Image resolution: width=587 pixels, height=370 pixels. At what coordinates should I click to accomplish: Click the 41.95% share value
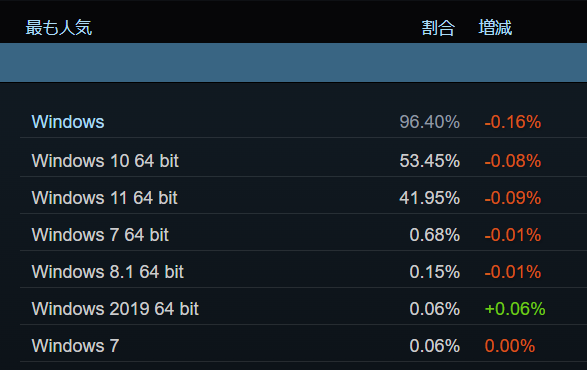pos(429,198)
